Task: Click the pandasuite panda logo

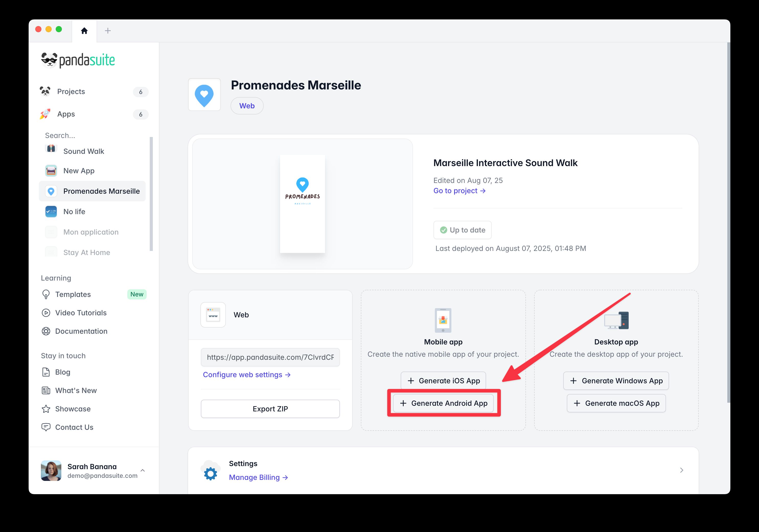Action: click(x=49, y=60)
